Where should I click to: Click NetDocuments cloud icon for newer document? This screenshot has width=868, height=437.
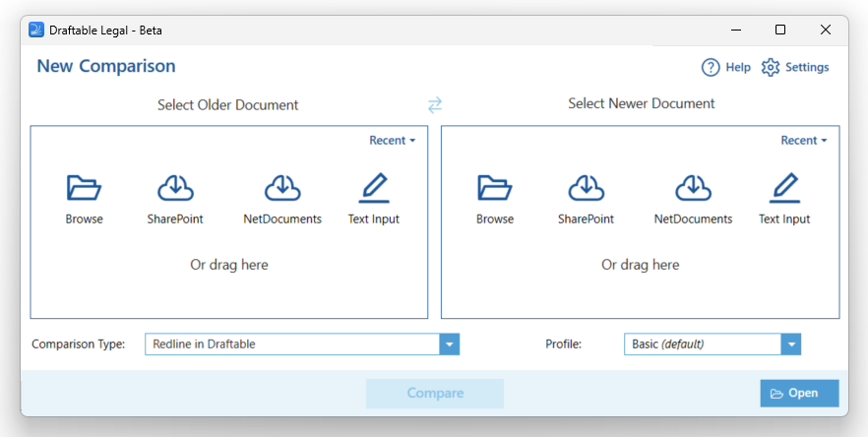pos(693,187)
